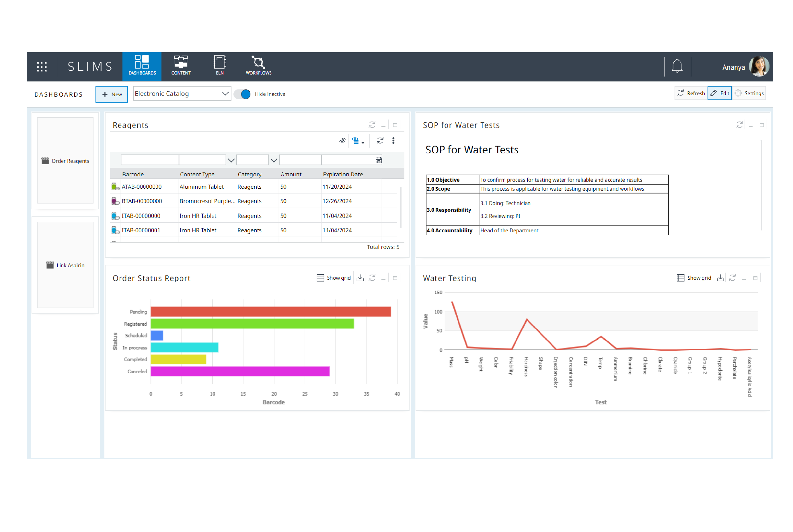
Task: Click the SOP panel vertical scrollbar
Action: click(761, 185)
